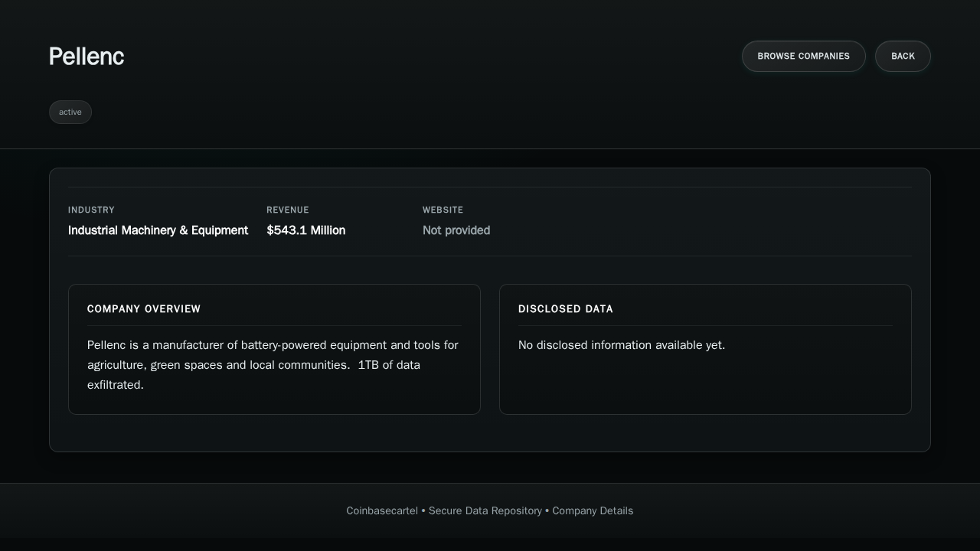Click Secure Data Repository in the footer
The image size is (980, 551).
[x=485, y=510]
